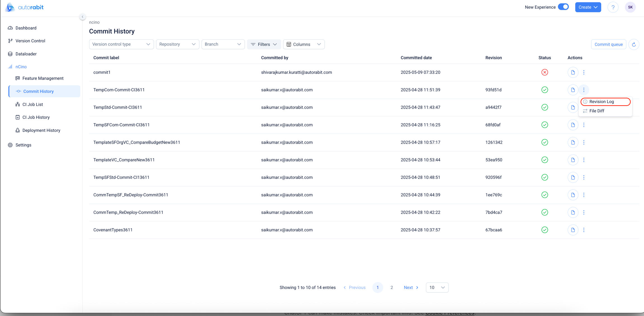Click the refresh icon beside Commit queue
Image resolution: width=644 pixels, height=316 pixels.
(634, 44)
